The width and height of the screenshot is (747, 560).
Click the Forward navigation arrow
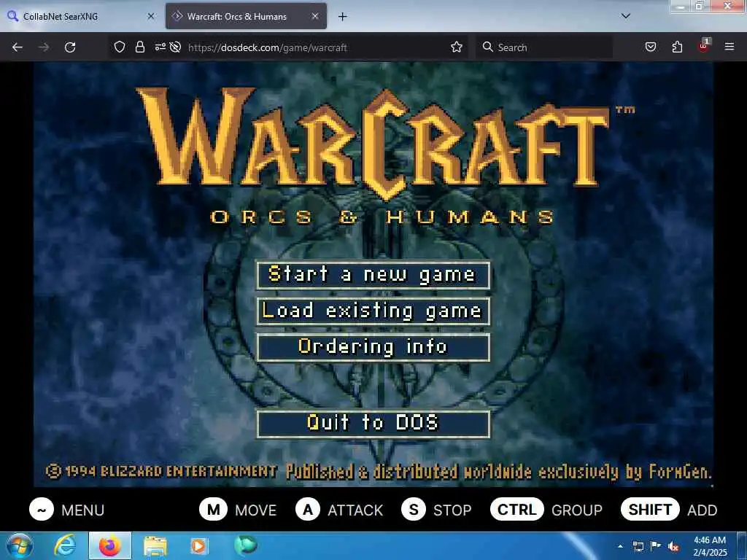44,47
